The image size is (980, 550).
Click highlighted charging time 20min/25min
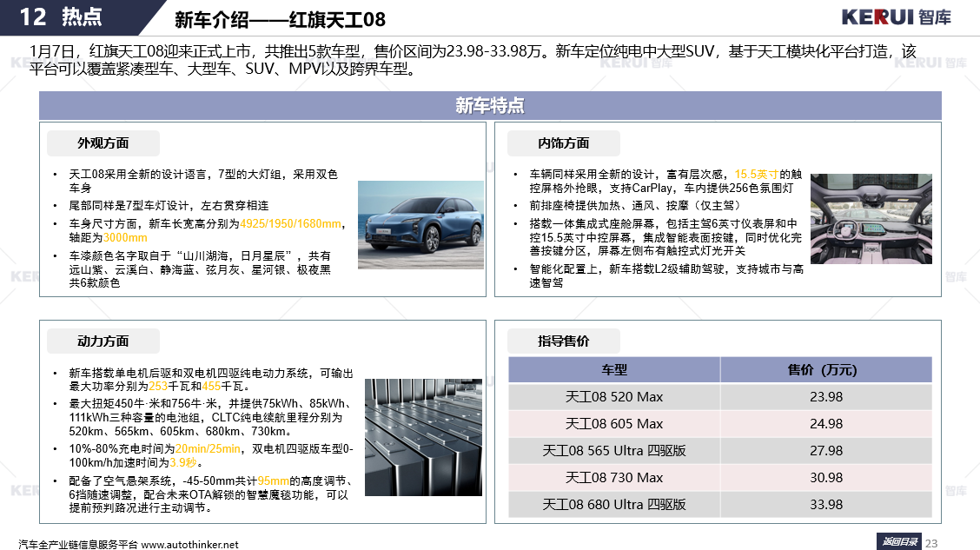[x=208, y=448]
